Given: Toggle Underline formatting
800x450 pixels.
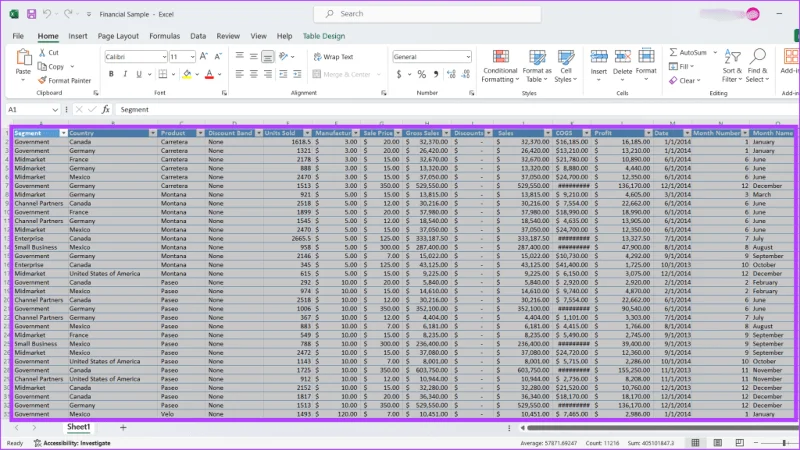Looking at the screenshot, I should click(x=139, y=74).
